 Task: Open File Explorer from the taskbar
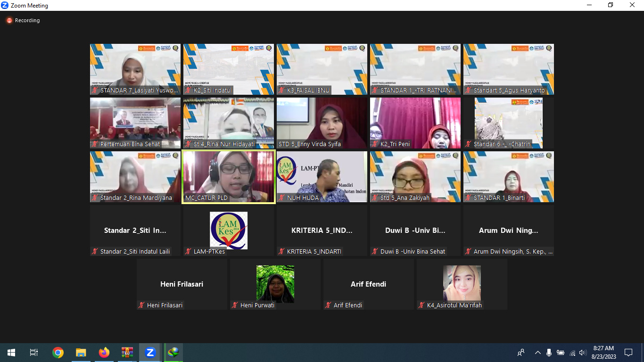[81, 353]
